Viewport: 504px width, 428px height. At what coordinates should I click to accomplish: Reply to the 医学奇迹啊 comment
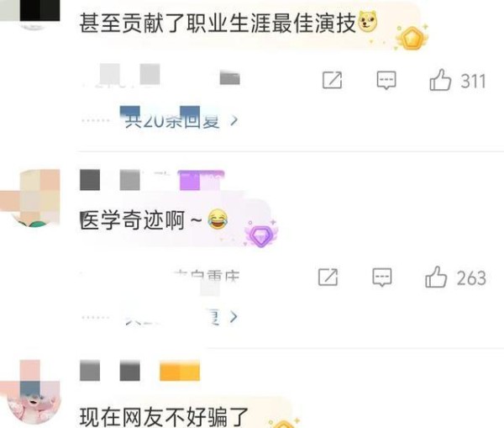tap(382, 277)
